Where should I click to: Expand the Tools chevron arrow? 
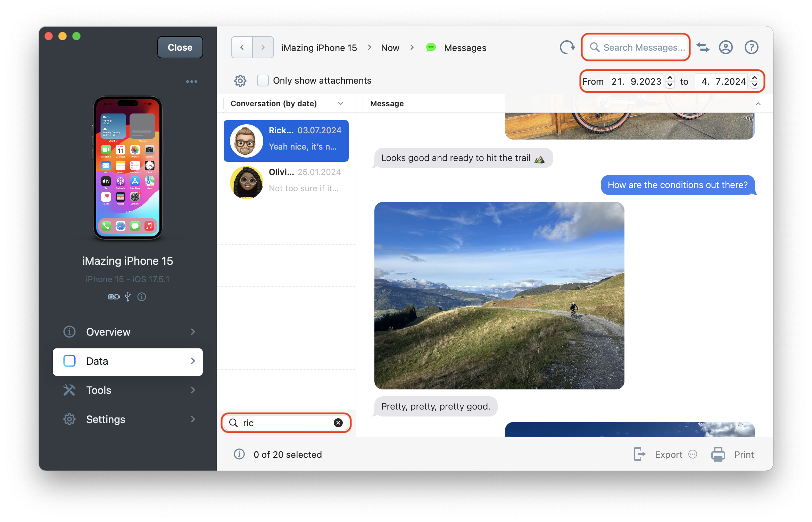[193, 390]
